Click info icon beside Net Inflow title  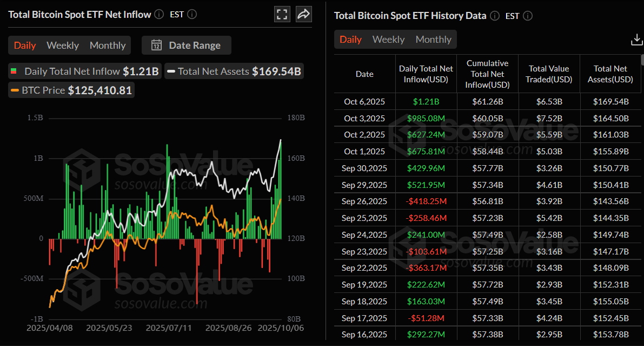pos(158,15)
